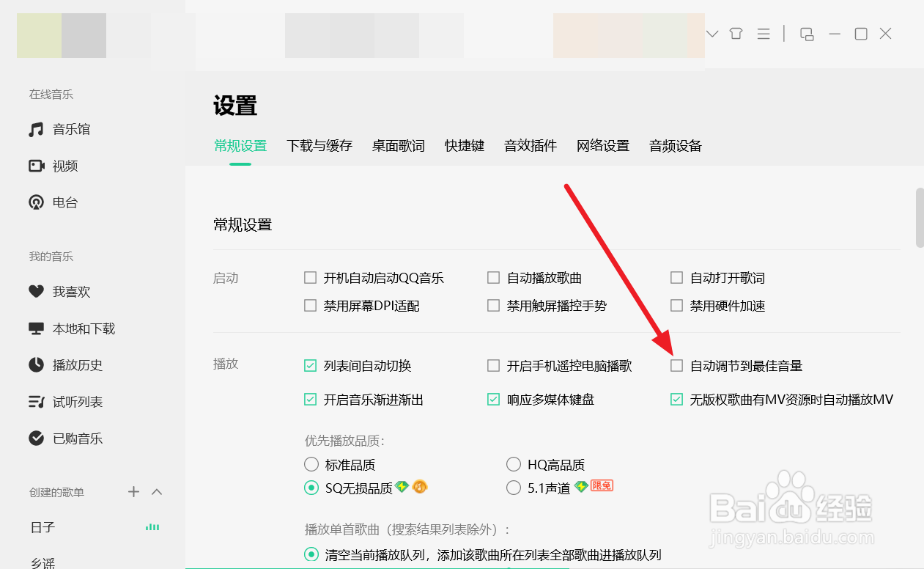Click the 优先播放品质 label
Image resolution: width=924 pixels, height=569 pixels.
click(344, 441)
